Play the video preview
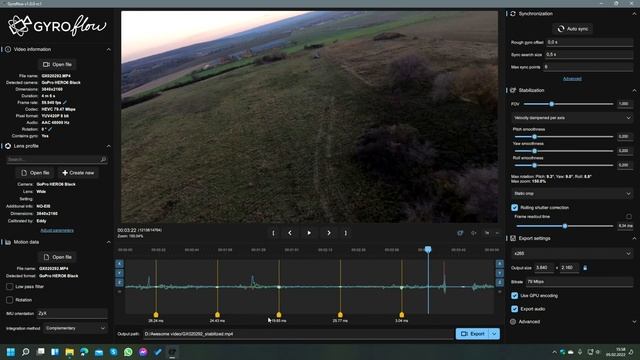The width and height of the screenshot is (640, 360). (x=309, y=233)
